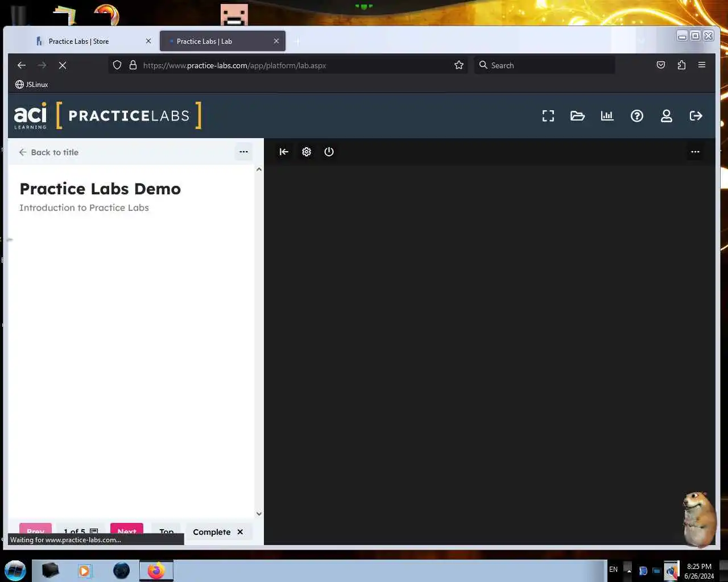
Task: Show hidden tray icons arrow
Action: (x=628, y=570)
